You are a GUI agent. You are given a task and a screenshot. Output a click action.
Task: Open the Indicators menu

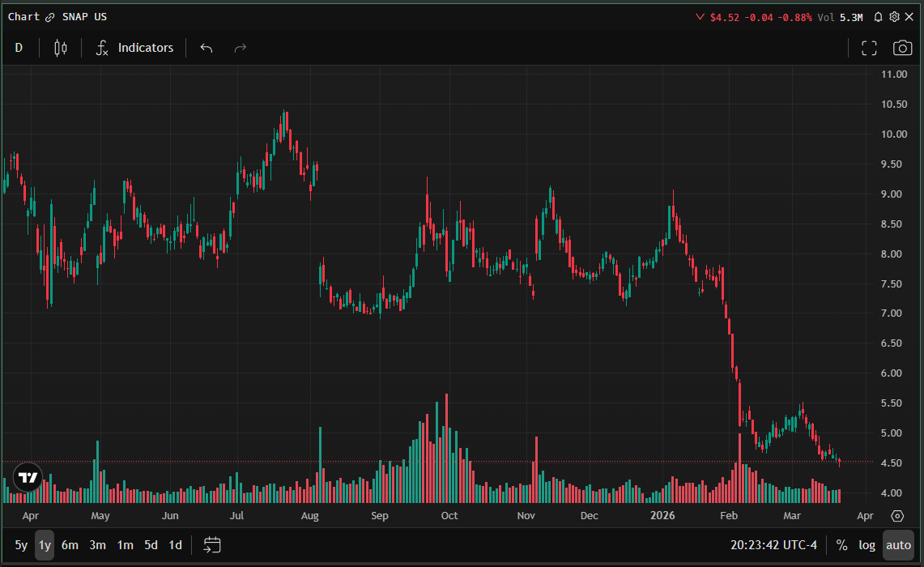pos(135,48)
